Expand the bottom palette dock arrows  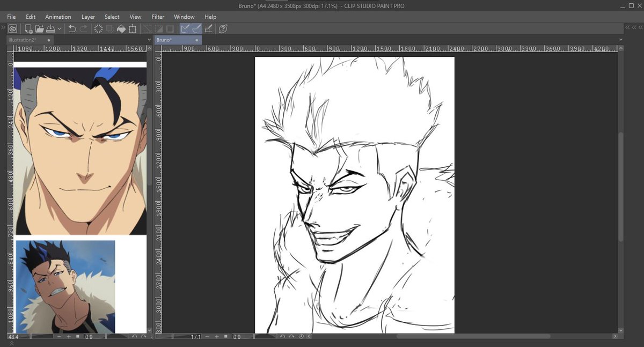click(x=12, y=344)
